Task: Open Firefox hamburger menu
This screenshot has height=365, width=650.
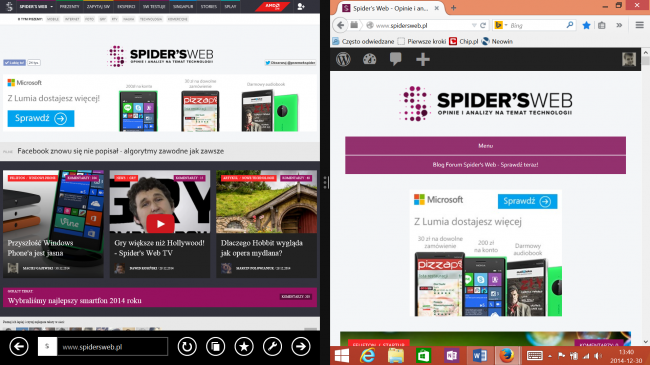Action: coord(640,25)
